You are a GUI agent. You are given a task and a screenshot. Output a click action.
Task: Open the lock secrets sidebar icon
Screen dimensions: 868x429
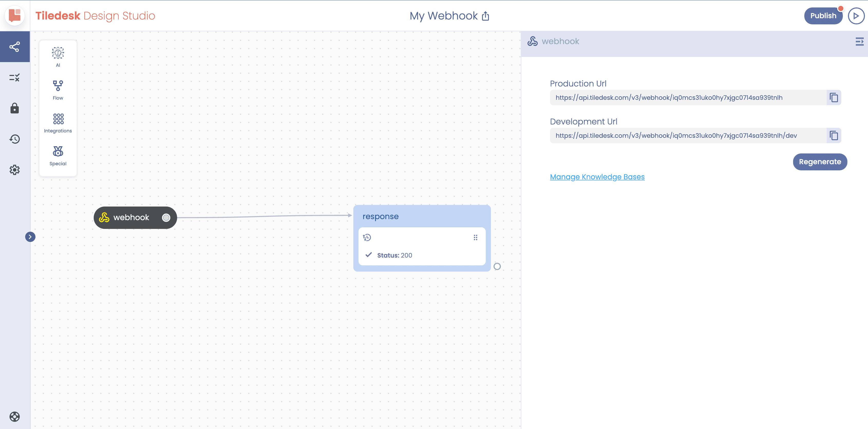point(15,108)
